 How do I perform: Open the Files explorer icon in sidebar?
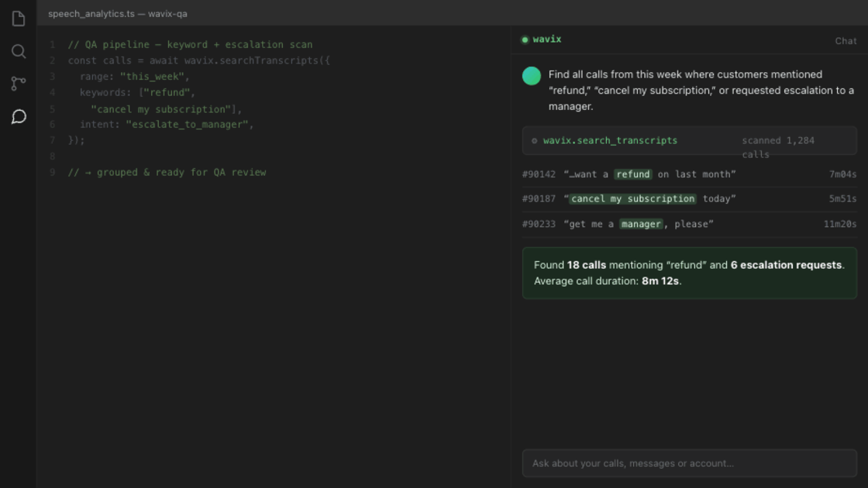[x=19, y=19]
